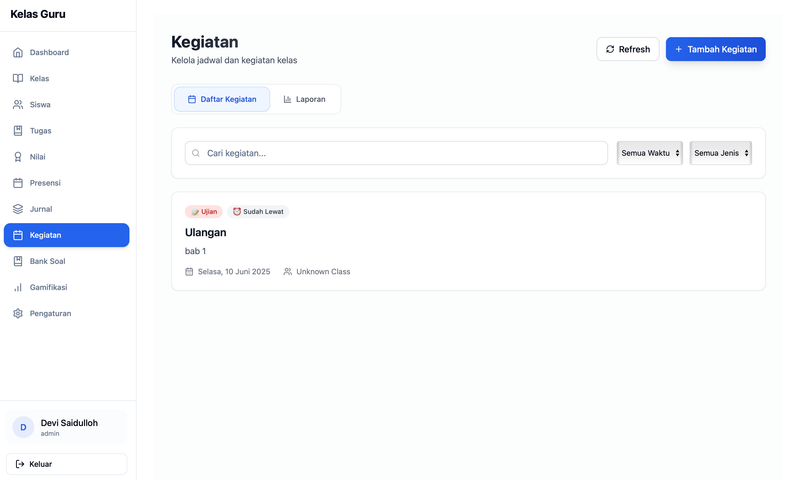Click the Nilai award icon
The image size is (800, 480).
(18, 157)
